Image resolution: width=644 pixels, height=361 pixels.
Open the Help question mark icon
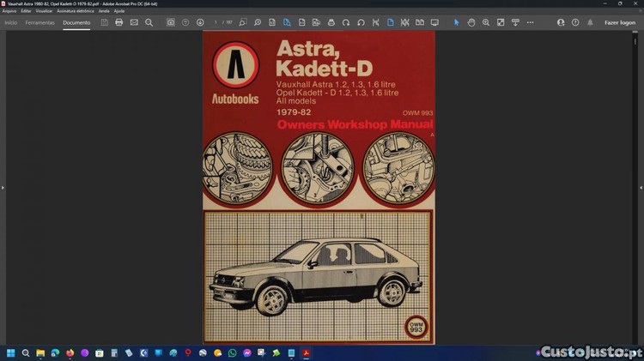click(x=575, y=22)
